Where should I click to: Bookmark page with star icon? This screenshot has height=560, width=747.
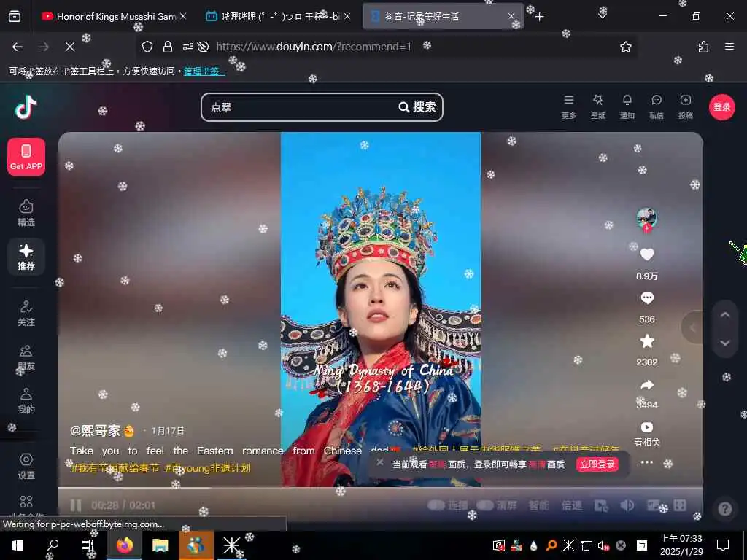[x=625, y=47]
